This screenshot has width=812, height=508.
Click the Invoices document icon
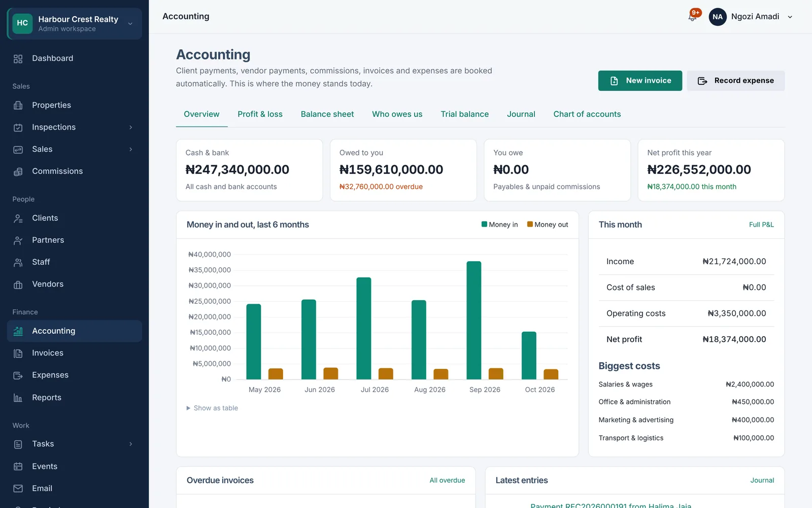18,354
